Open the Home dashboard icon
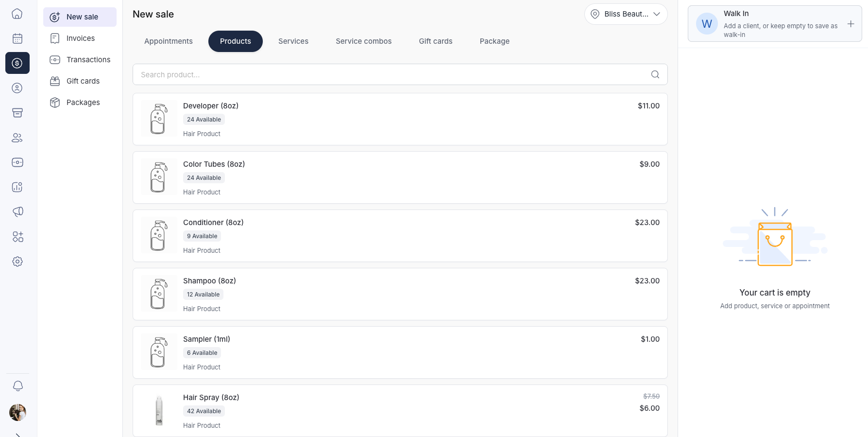 [x=17, y=14]
